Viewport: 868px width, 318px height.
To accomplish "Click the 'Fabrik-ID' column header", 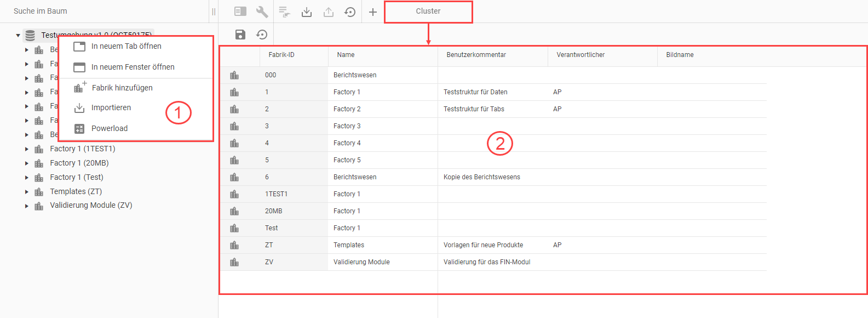I will click(281, 55).
